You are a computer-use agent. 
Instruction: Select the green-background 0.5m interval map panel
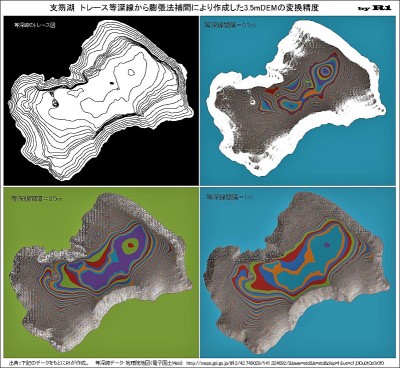click(101, 272)
